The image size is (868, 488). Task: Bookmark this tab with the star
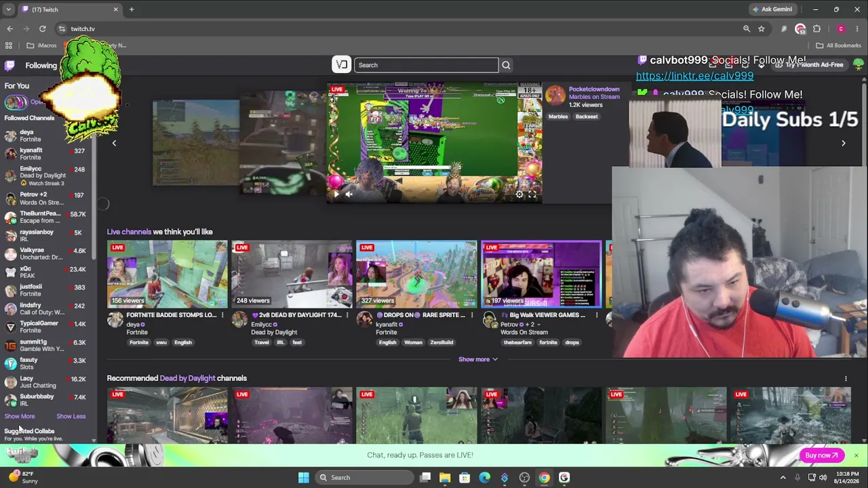[762, 28]
